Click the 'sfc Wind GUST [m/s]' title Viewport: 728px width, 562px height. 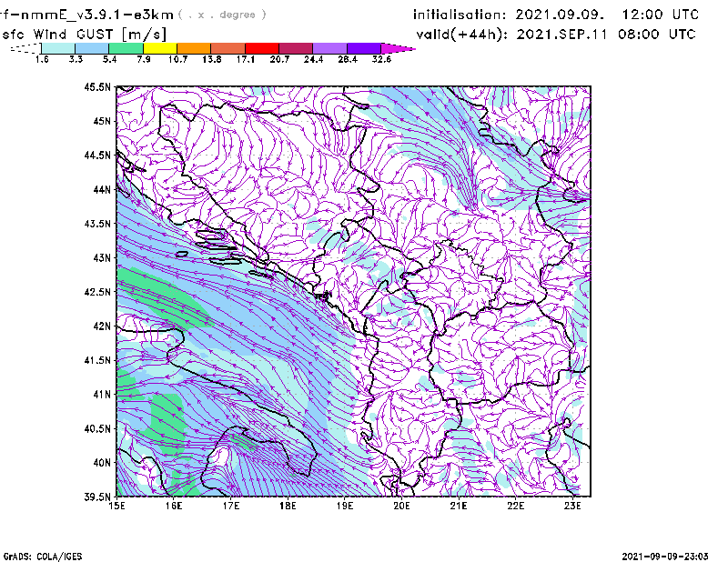click(x=84, y=35)
